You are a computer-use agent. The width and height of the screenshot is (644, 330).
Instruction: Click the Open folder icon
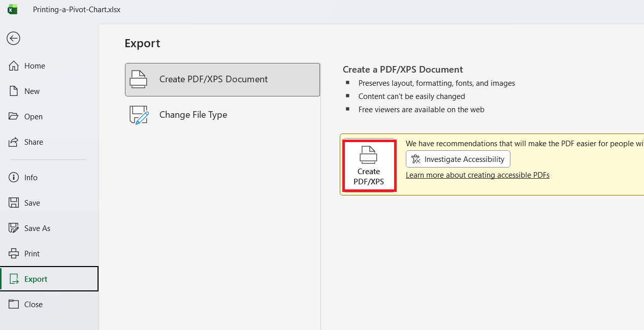coord(14,117)
